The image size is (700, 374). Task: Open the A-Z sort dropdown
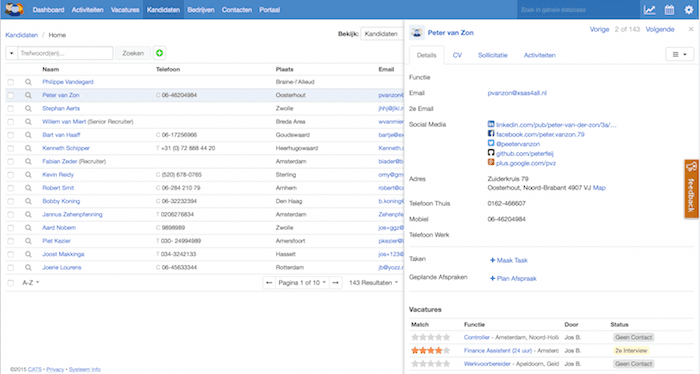pyautogui.click(x=31, y=283)
